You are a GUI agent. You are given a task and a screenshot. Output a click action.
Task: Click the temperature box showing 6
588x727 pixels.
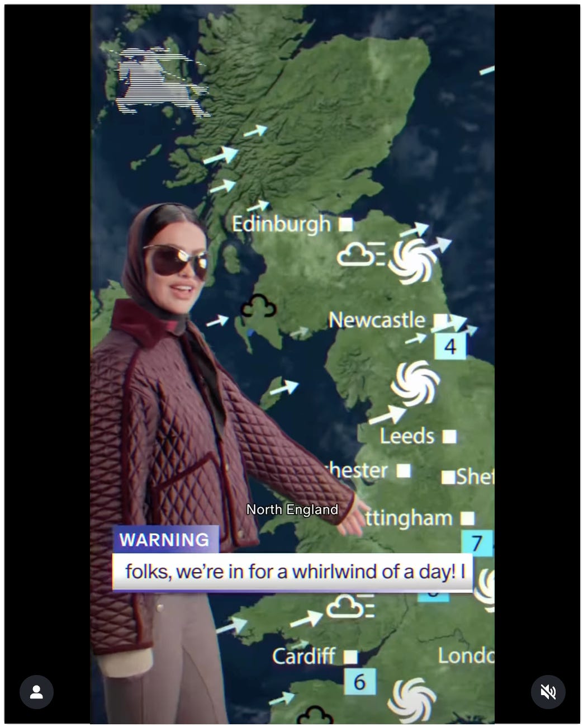360,682
